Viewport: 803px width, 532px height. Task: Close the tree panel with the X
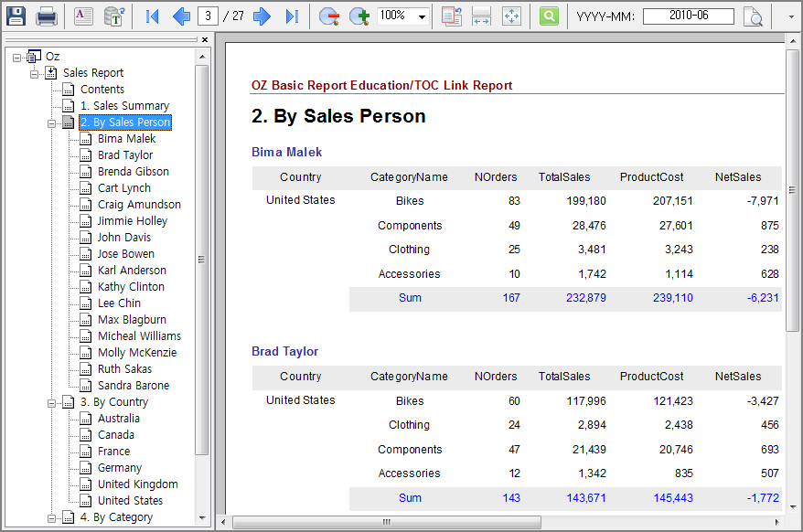(x=205, y=40)
